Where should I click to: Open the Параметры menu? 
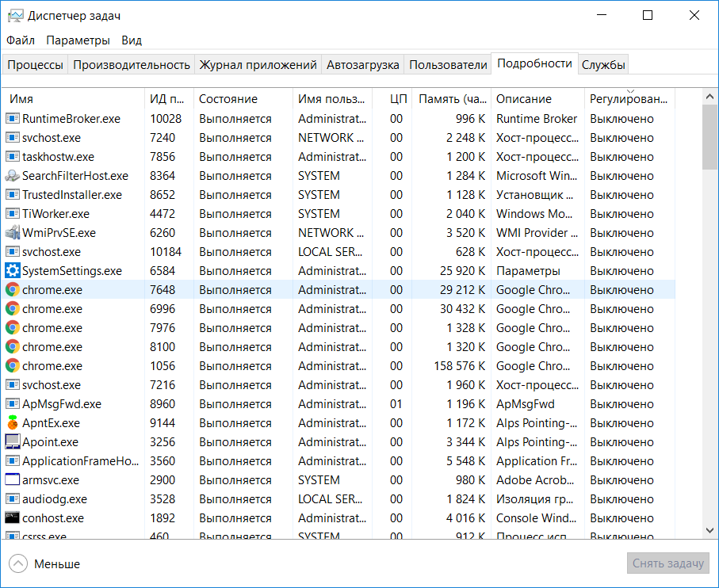[x=78, y=40]
